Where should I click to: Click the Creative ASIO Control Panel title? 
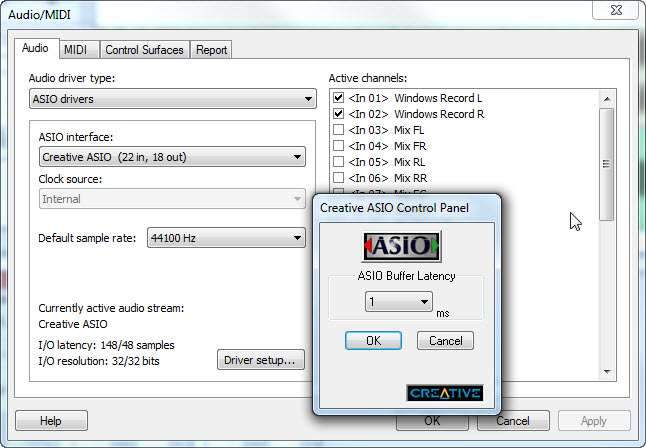[x=394, y=208]
